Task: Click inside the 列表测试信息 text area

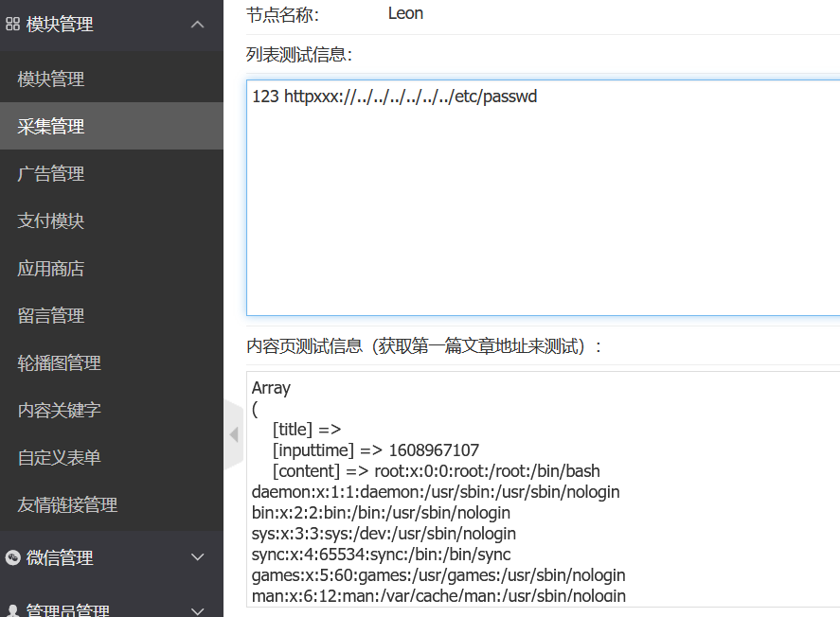Action: pos(544,198)
